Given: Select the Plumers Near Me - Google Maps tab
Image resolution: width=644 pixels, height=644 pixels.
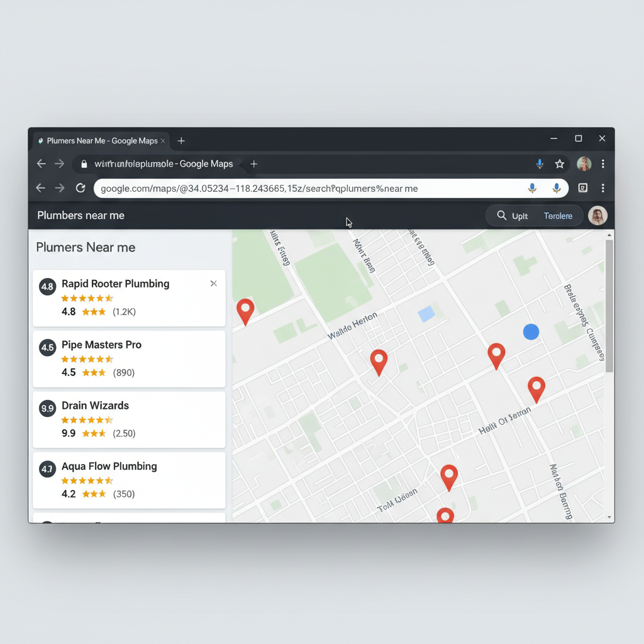Looking at the screenshot, I should [101, 141].
